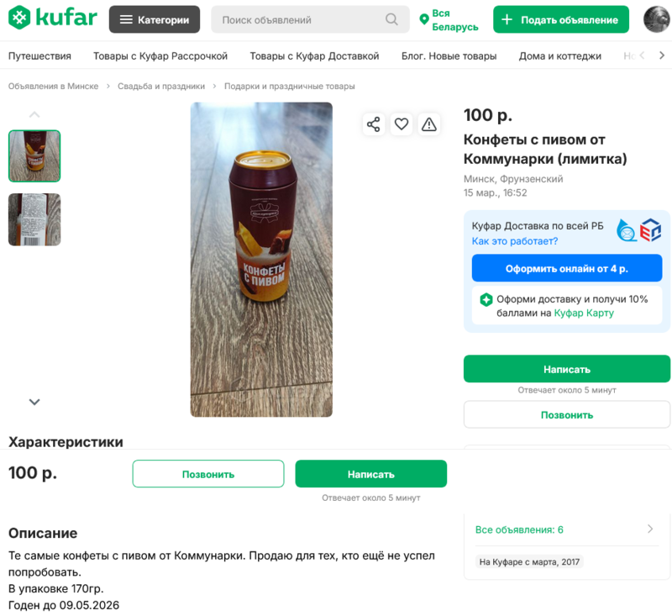Add listing to favorites with heart icon
The width and height of the screenshot is (672, 616).
click(x=402, y=124)
